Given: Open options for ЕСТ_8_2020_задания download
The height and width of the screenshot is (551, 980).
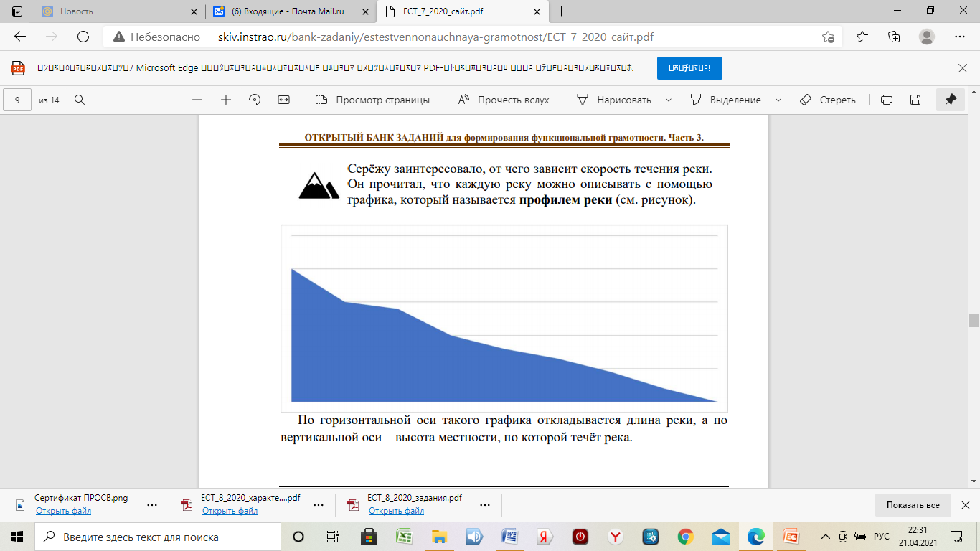Looking at the screenshot, I should (485, 504).
